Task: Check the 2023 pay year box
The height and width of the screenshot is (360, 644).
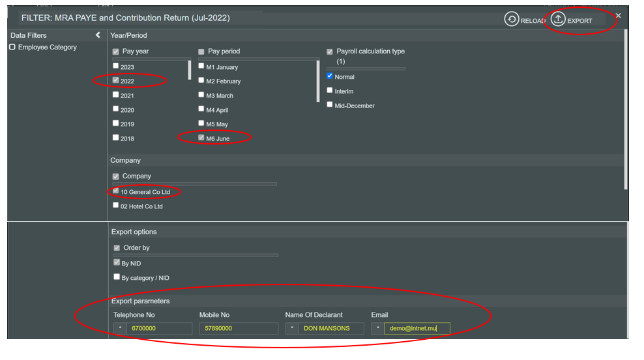Action: (x=116, y=66)
